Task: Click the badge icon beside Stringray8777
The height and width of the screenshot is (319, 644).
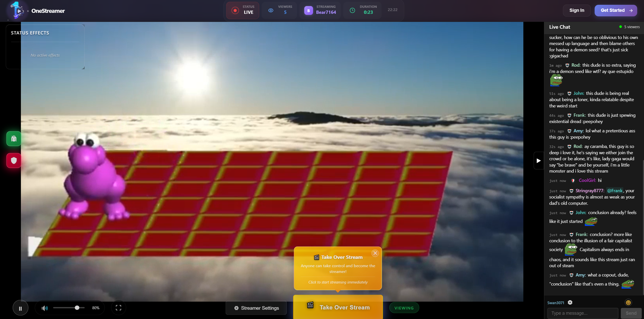Action: tap(571, 191)
